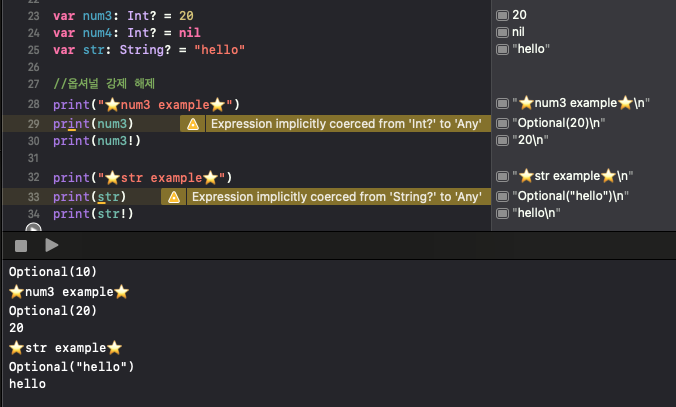Click Optional("hello") in the console output
Image resolution: width=676 pixels, height=407 pixels.
tap(72, 366)
